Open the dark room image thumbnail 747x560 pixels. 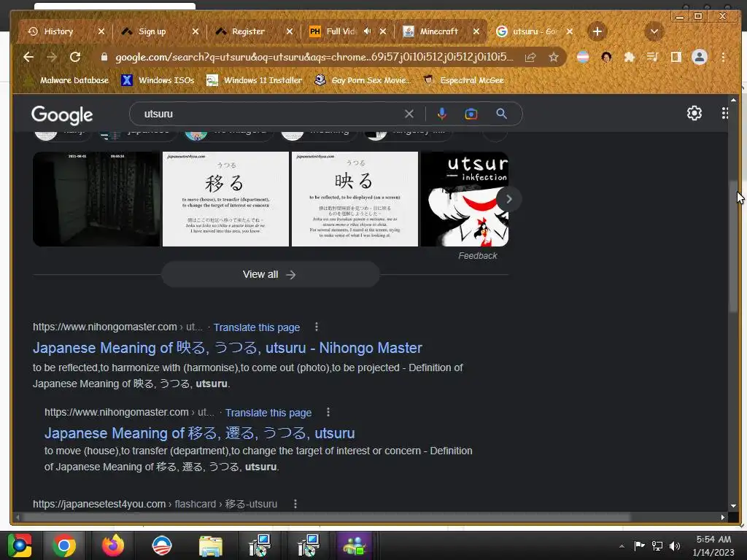pyautogui.click(x=97, y=199)
